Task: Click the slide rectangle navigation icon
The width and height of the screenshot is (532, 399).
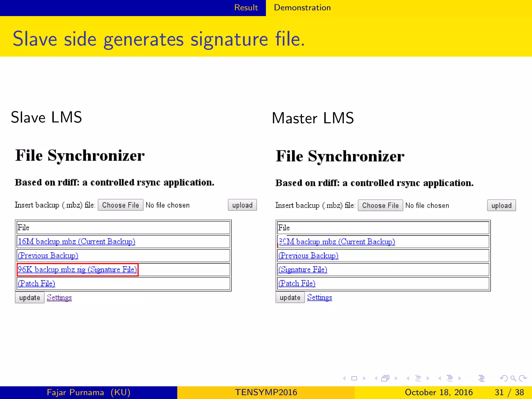Action: pyautogui.click(x=354, y=378)
